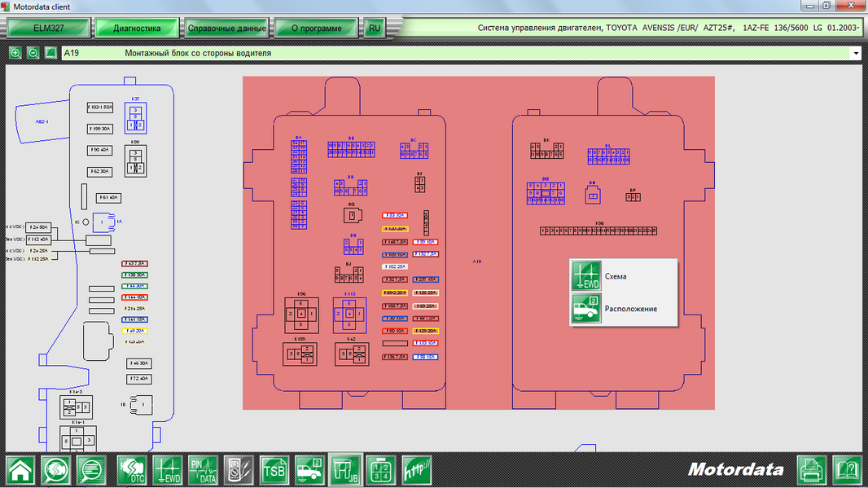
Task: Select connector DL on right block
Action: [x=609, y=156]
